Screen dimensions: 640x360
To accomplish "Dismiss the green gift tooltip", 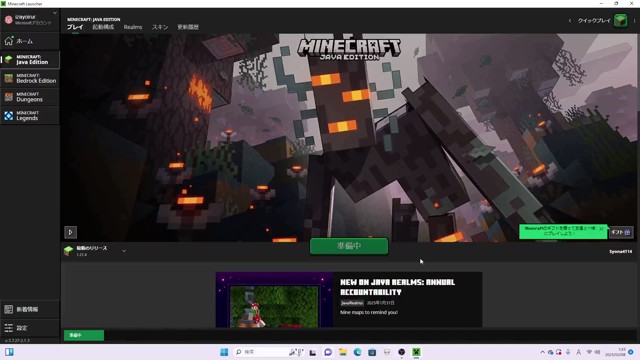I will click(601, 229).
